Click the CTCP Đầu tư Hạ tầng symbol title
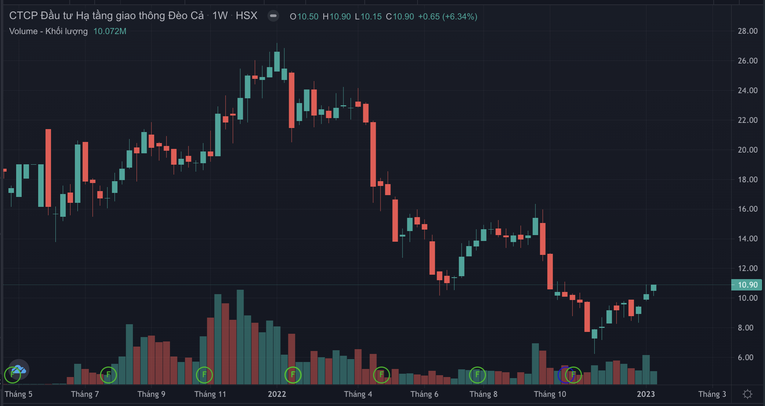Viewport: 765px width, 406px height. pos(105,17)
